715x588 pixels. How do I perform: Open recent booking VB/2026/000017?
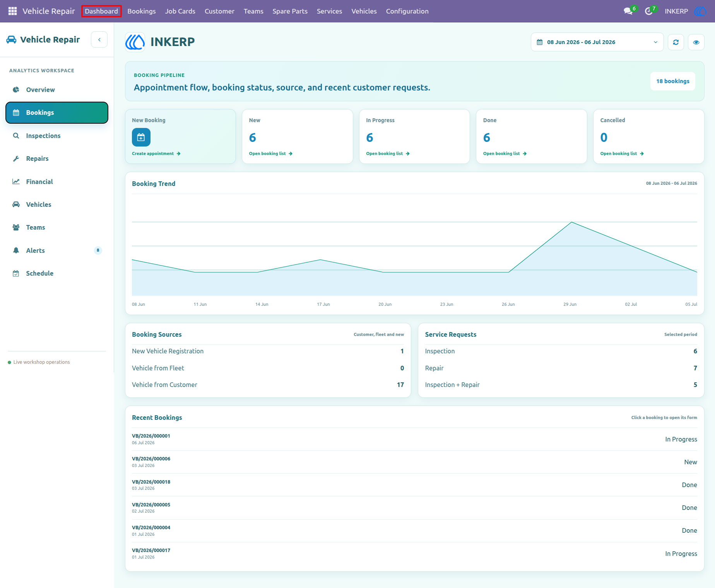click(414, 554)
